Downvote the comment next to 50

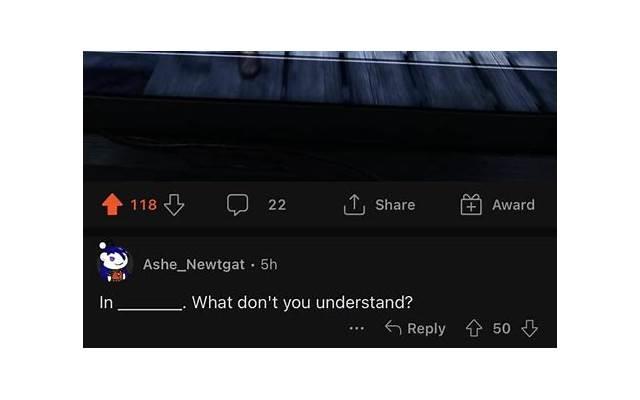530,328
